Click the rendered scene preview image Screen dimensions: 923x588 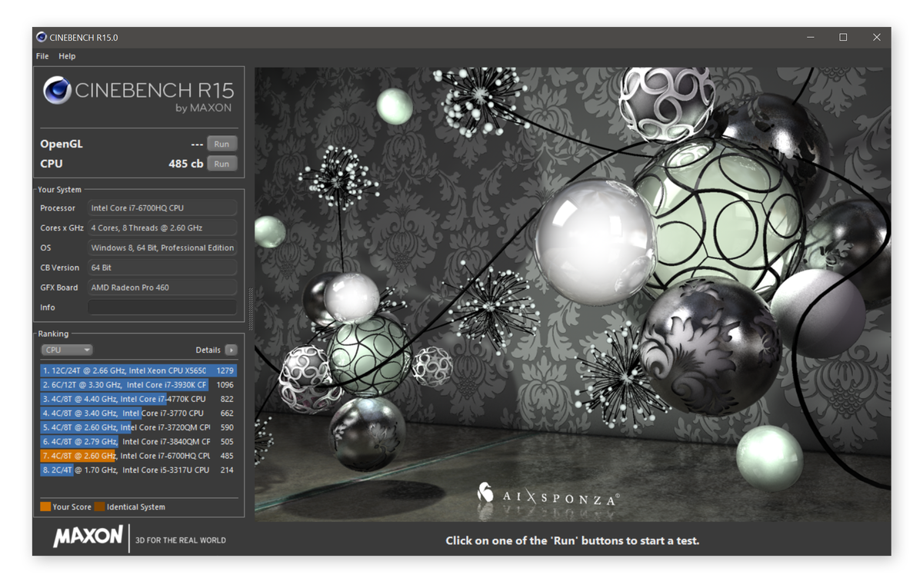point(572,294)
